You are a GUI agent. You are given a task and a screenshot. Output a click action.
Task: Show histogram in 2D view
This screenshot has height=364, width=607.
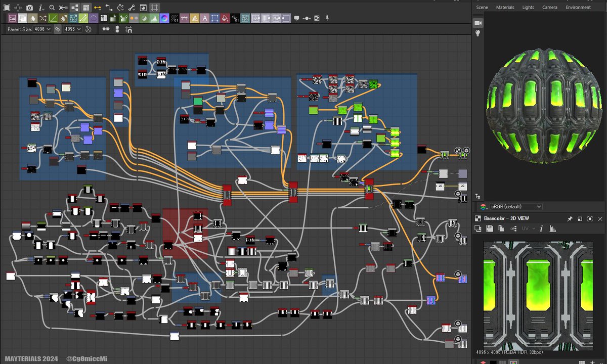click(552, 229)
